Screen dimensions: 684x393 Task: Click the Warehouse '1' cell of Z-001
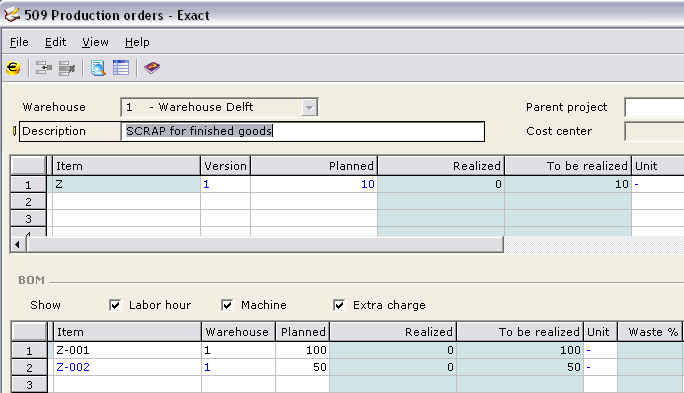click(x=238, y=350)
